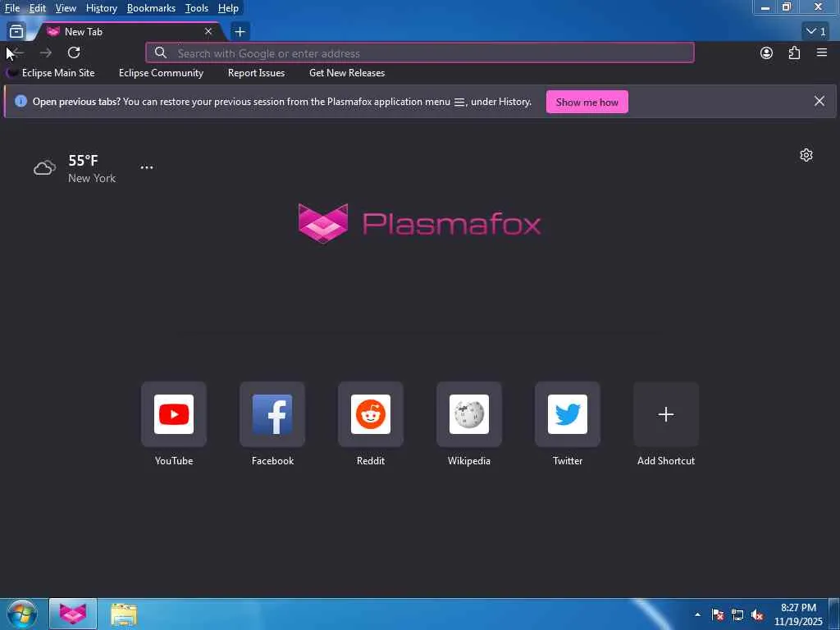Open Report Issues bookmark
The image size is (840, 630).
coord(256,73)
